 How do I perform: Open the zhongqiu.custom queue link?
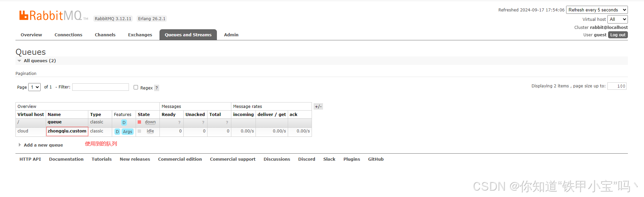(67, 131)
